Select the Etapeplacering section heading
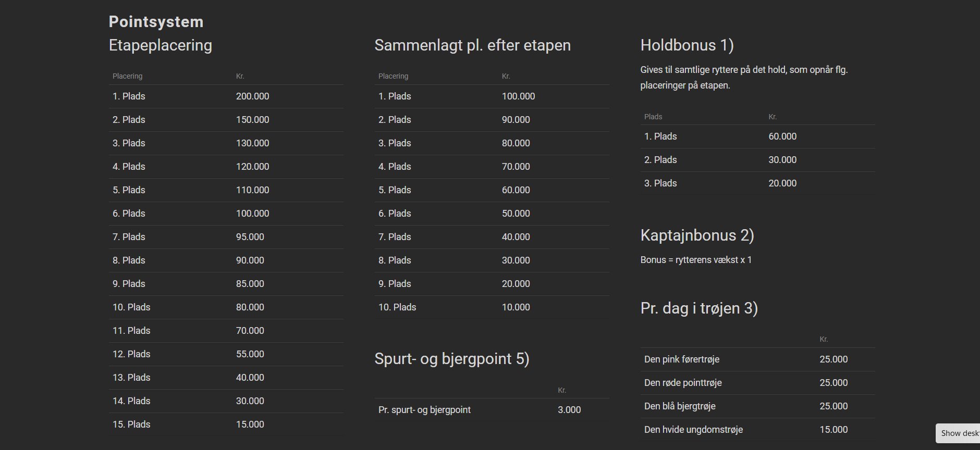Viewport: 980px width, 450px height. [x=160, y=45]
